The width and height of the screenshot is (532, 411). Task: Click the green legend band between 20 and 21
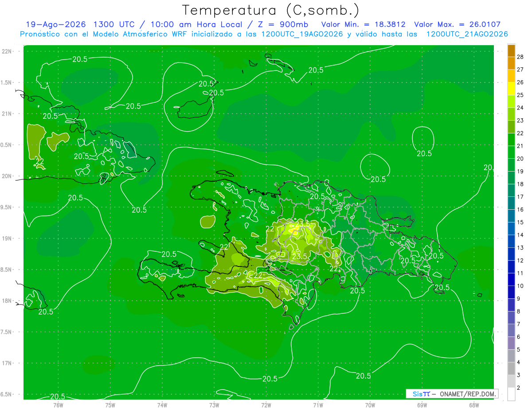(x=511, y=153)
